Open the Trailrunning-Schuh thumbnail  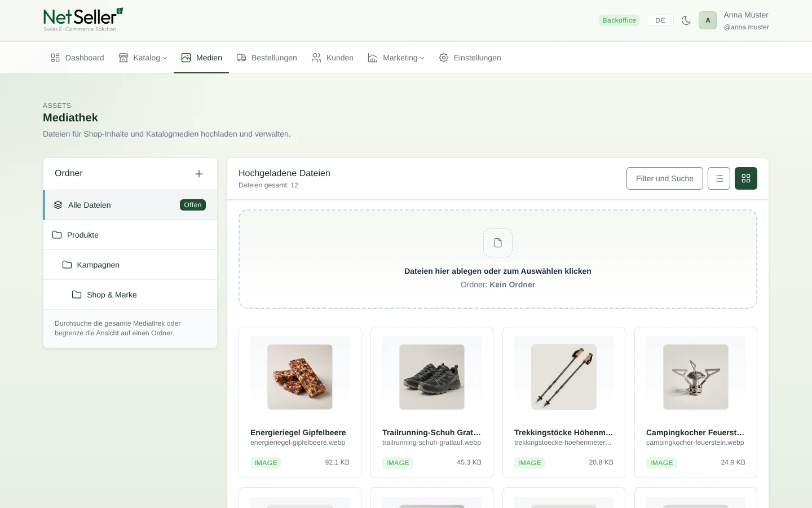(x=432, y=377)
